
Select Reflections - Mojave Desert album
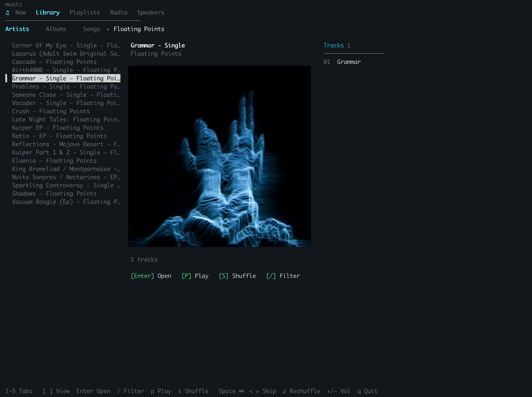(66, 144)
